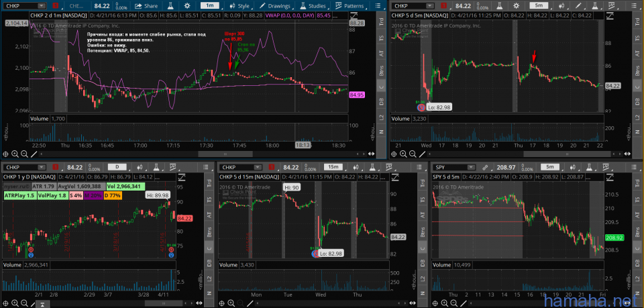Open chart settings gear in 1m chart
The height and width of the screenshot is (308, 644).
point(187,6)
